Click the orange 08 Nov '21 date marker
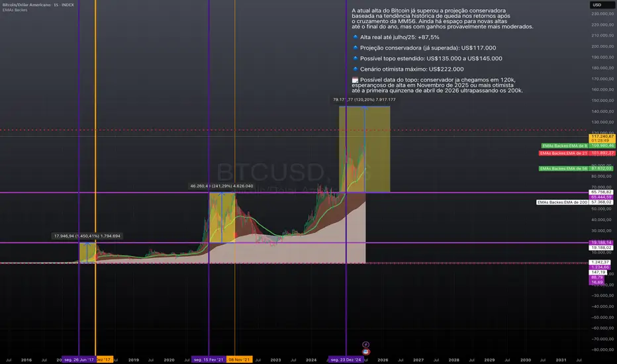Viewport: 617px width, 364px height. pos(239,359)
